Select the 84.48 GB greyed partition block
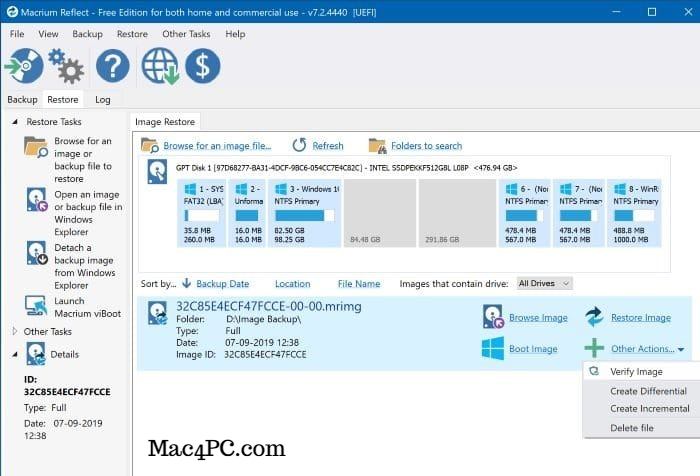Screen dimensions: 700x476 379,213
